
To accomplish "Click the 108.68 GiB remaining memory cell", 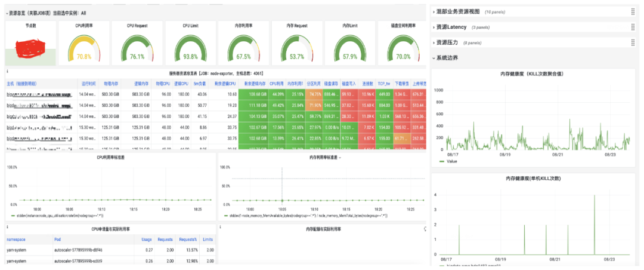I will [253, 94].
